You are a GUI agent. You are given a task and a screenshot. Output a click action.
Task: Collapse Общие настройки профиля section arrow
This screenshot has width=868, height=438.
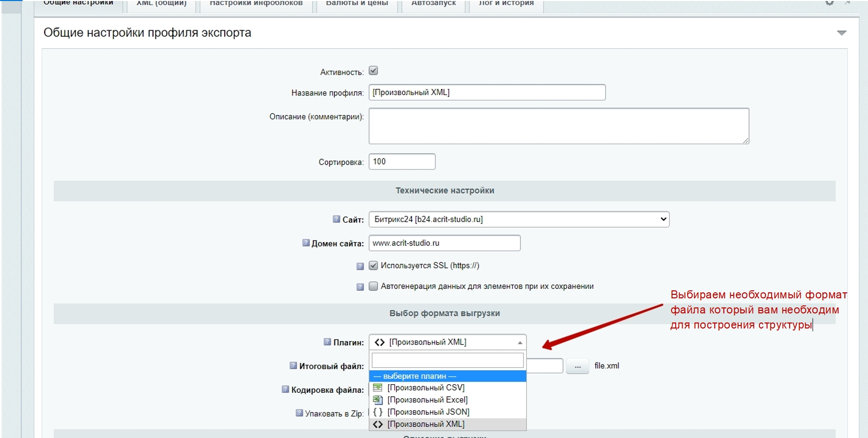coord(841,33)
